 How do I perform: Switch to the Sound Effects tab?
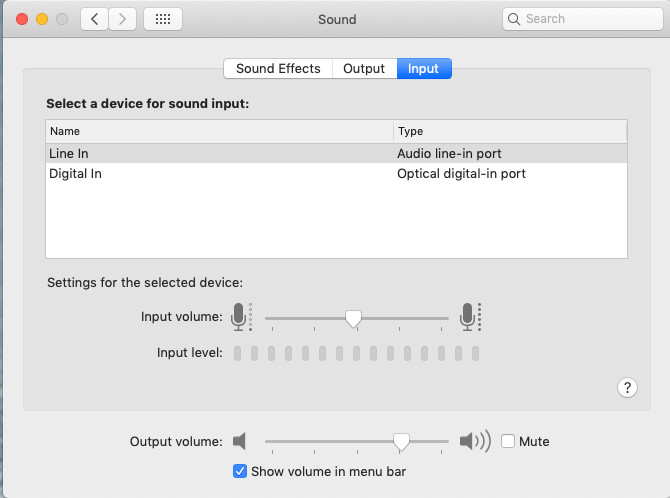pos(278,68)
